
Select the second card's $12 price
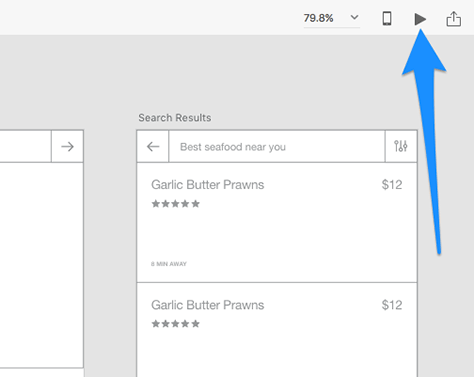tap(392, 305)
